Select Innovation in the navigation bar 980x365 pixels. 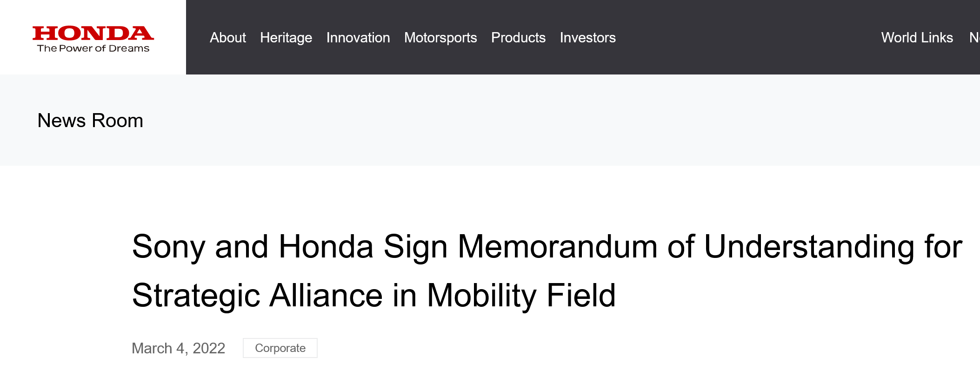[358, 38]
